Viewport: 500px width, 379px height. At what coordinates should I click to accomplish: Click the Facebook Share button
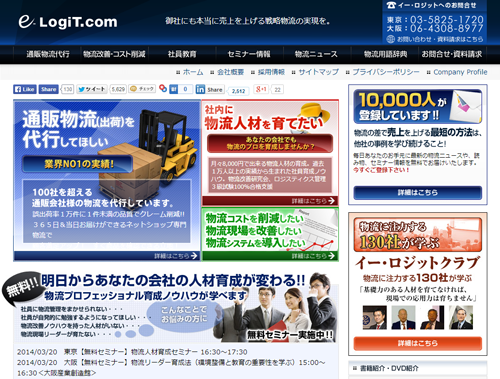pyautogui.click(x=49, y=89)
